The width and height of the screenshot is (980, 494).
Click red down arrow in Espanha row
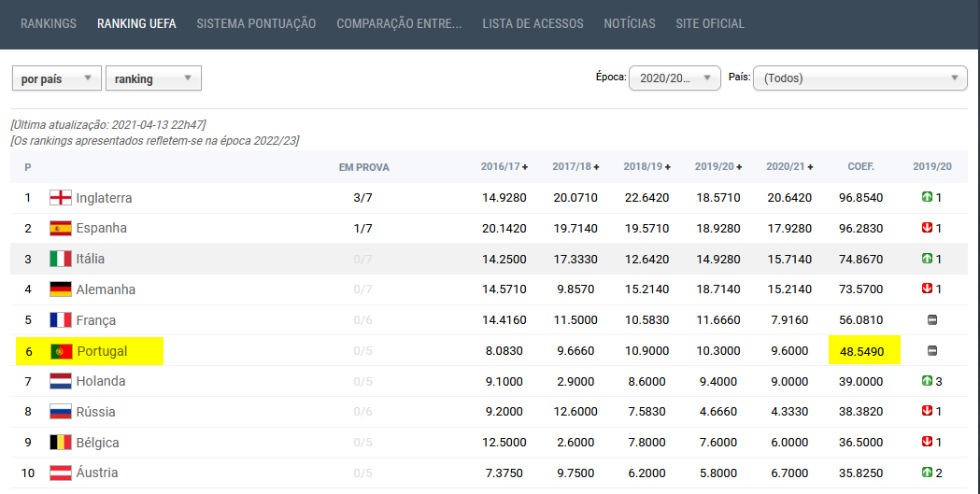click(x=927, y=227)
